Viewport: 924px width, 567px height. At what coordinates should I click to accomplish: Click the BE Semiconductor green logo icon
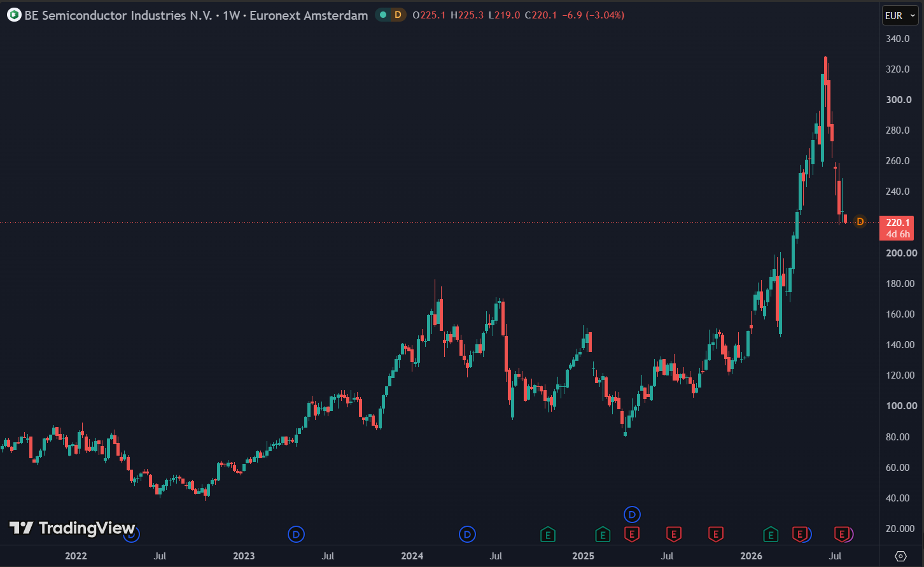[14, 15]
